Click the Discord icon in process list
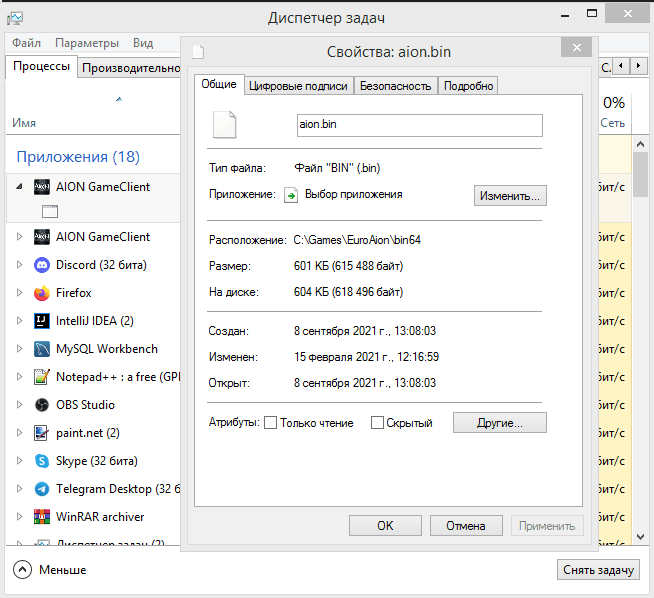The image size is (654, 598). 42,265
